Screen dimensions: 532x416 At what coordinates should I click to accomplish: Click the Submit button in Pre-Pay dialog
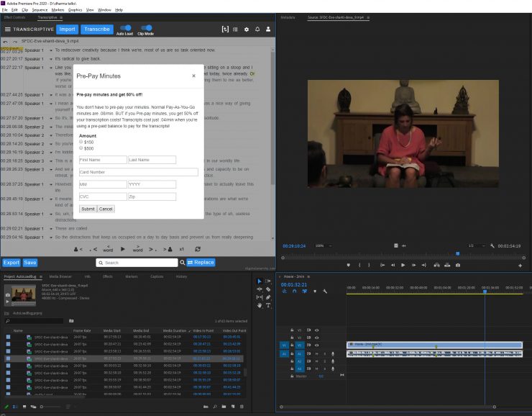[88, 209]
